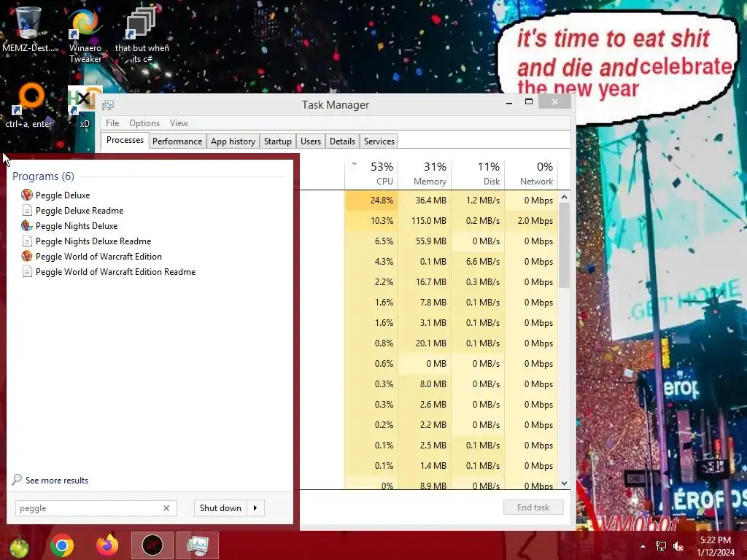Open the Options menu in Task Manager

coord(144,122)
